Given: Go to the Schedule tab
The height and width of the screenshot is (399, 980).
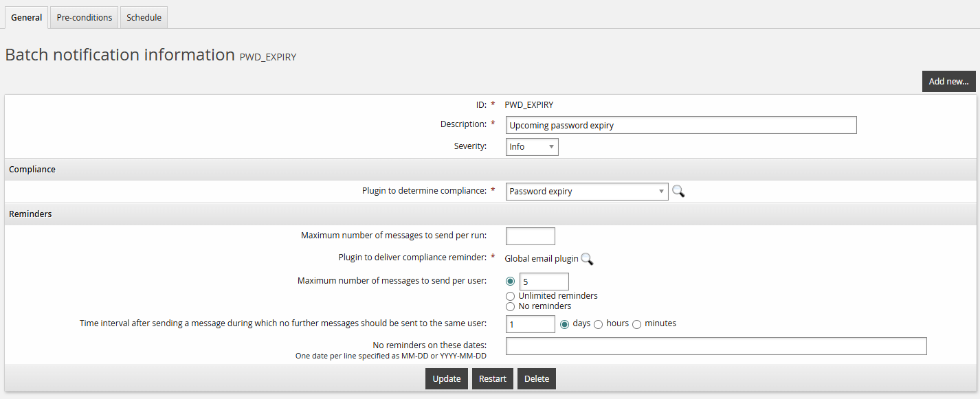Looking at the screenshot, I should (144, 17).
